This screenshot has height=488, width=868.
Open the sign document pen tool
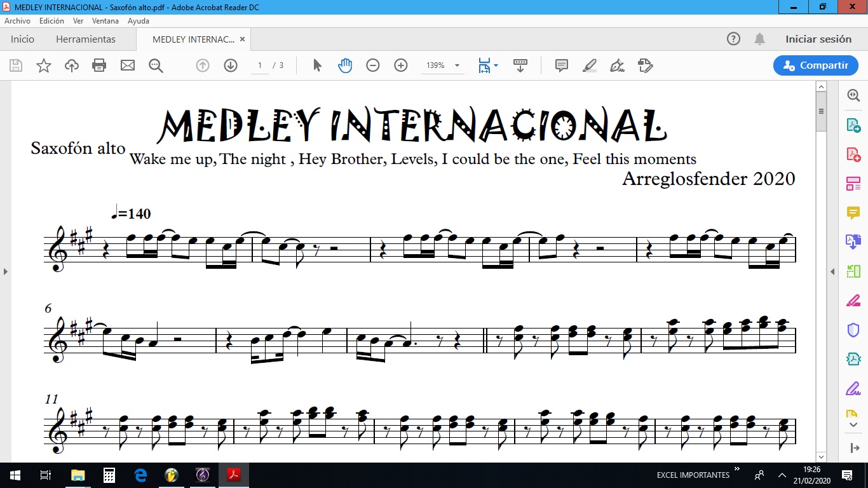tap(617, 65)
